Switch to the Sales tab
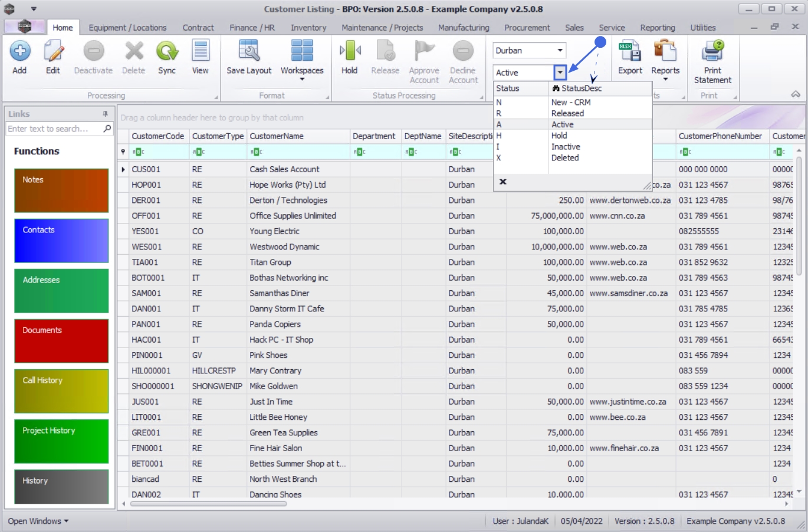The height and width of the screenshot is (532, 808). pyautogui.click(x=574, y=28)
